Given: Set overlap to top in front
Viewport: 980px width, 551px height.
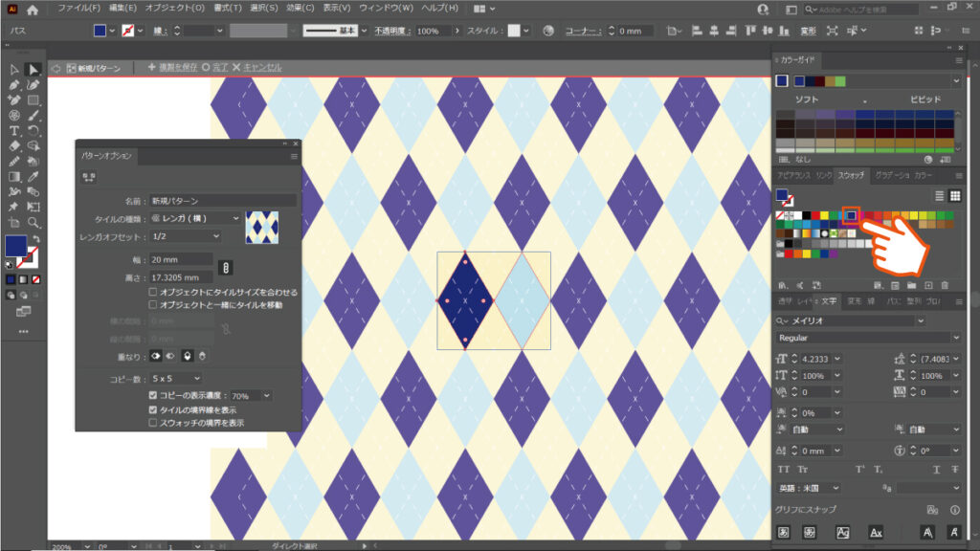Looking at the screenshot, I should pyautogui.click(x=187, y=356).
